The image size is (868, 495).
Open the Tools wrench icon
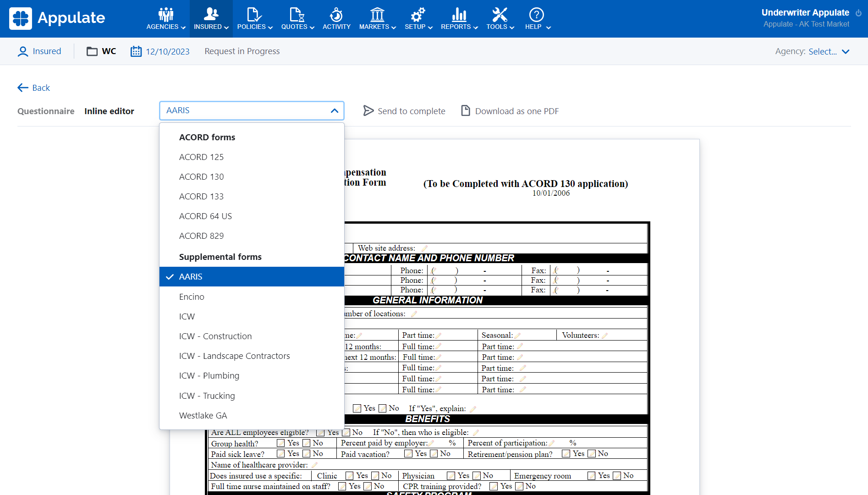click(500, 15)
